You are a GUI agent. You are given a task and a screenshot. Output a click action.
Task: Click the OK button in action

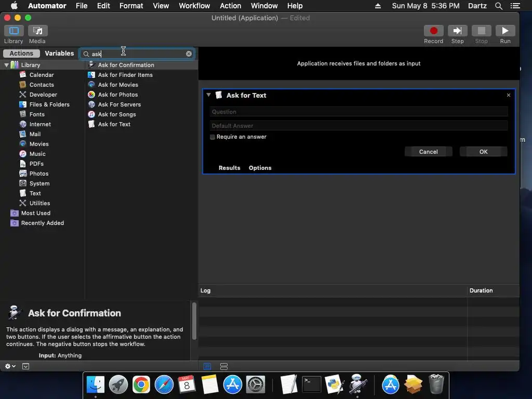(483, 152)
